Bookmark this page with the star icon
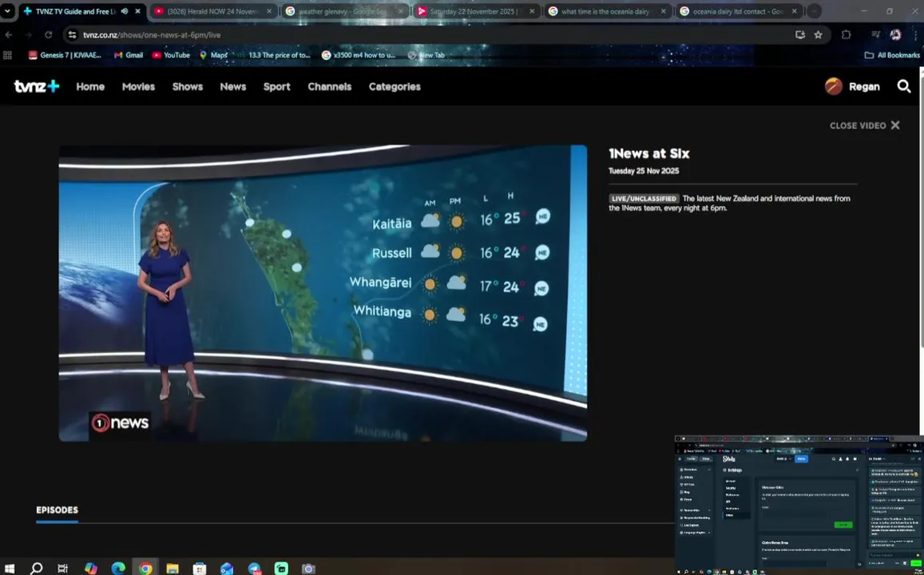924x575 pixels. (818, 35)
